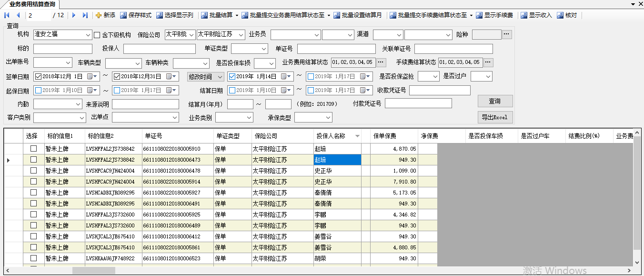
Task: Go to the previous page arrow
Action: tap(18, 15)
